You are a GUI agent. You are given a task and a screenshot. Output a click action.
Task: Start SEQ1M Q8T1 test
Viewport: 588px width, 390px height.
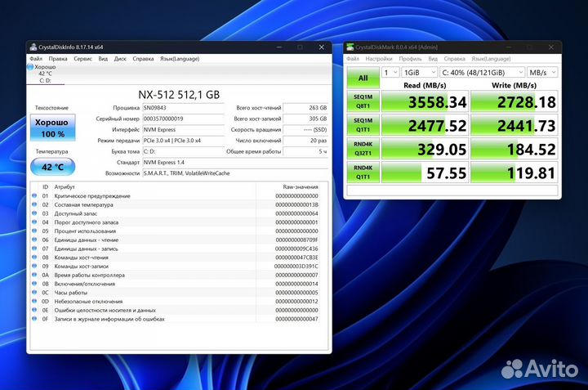click(x=363, y=101)
